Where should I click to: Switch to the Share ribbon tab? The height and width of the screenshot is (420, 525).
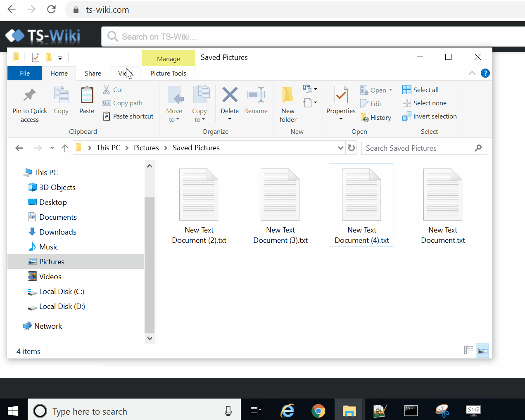pyautogui.click(x=93, y=73)
